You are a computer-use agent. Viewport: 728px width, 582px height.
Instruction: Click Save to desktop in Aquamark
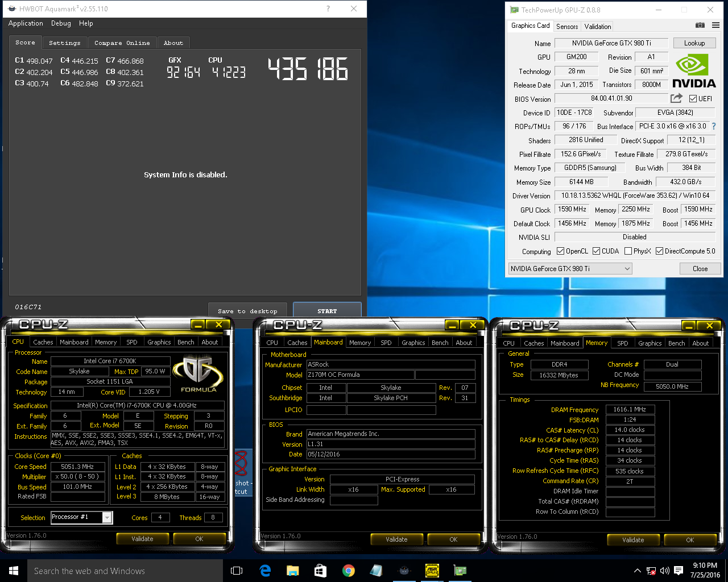[247, 311]
